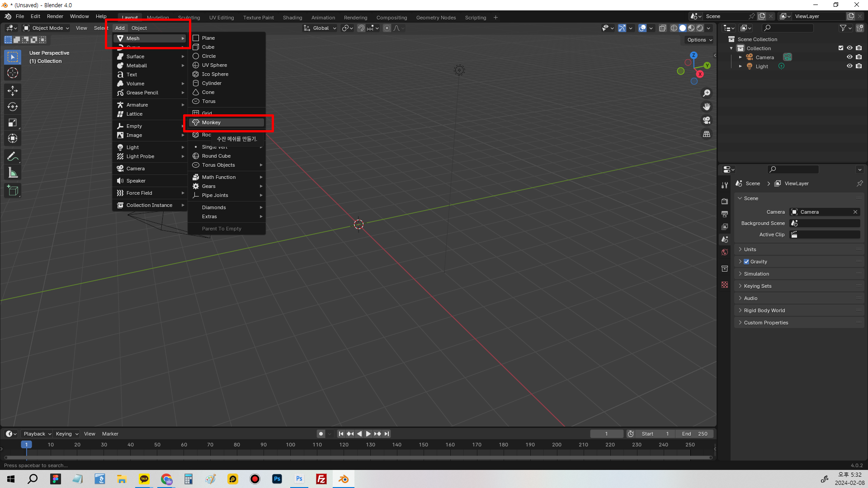The width and height of the screenshot is (868, 488).
Task: Open the Options dropdown
Action: [x=699, y=40]
